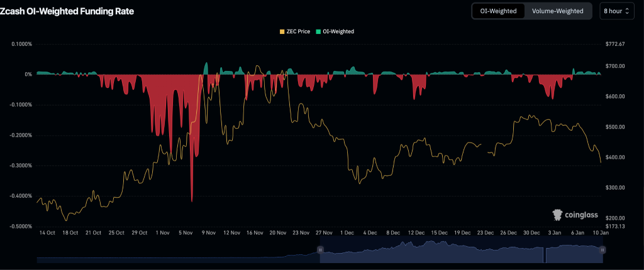Click the 0.1000% y-axis label

click(x=23, y=44)
